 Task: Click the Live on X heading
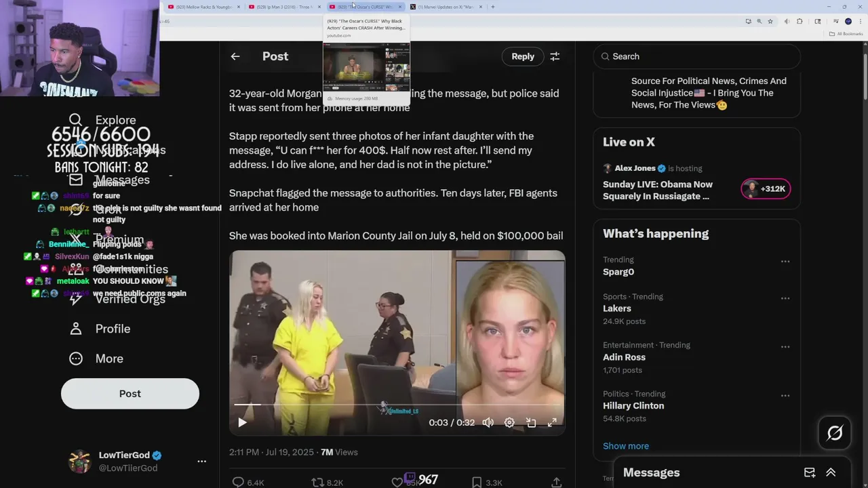pos(629,142)
